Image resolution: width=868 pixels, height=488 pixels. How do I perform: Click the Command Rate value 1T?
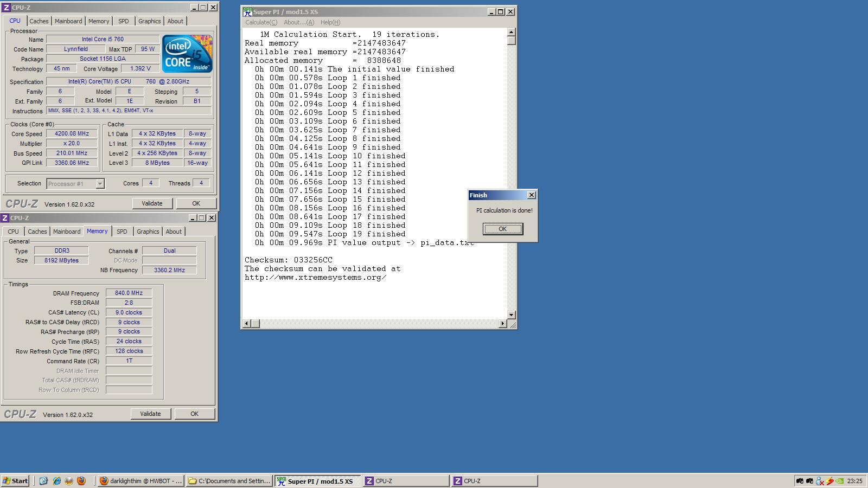(x=129, y=361)
